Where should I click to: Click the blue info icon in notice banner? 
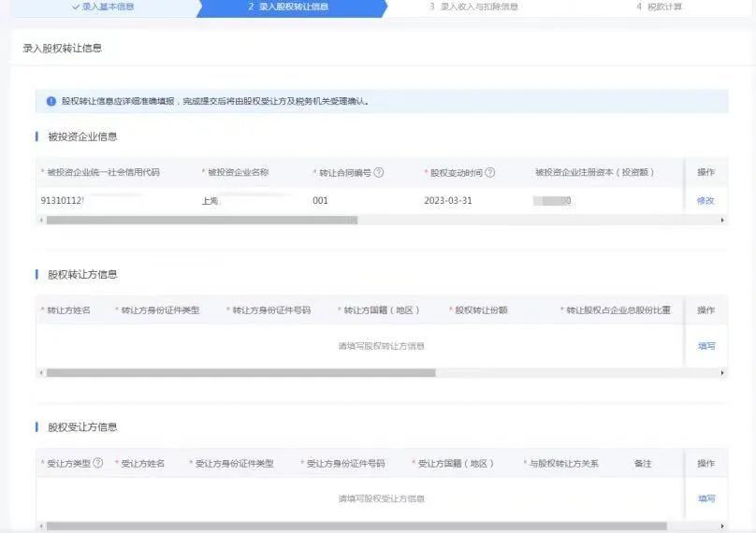coord(51,101)
